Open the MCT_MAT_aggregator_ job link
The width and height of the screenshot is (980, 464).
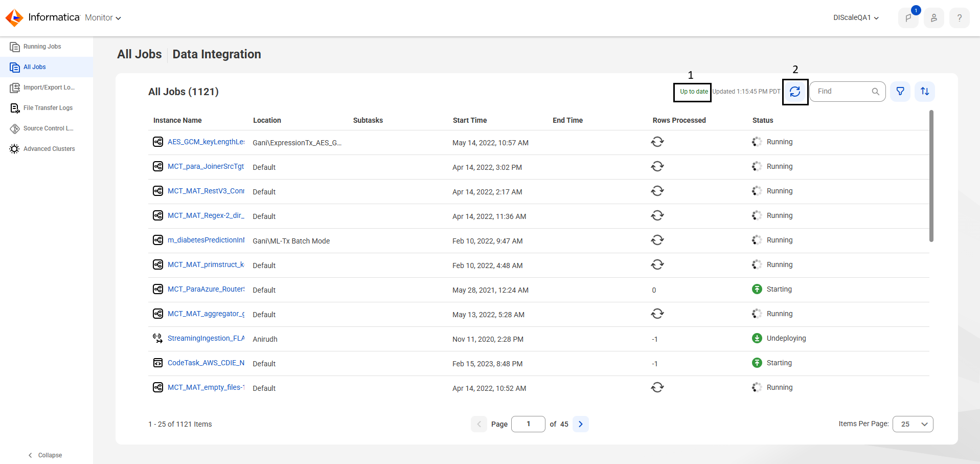(x=206, y=314)
